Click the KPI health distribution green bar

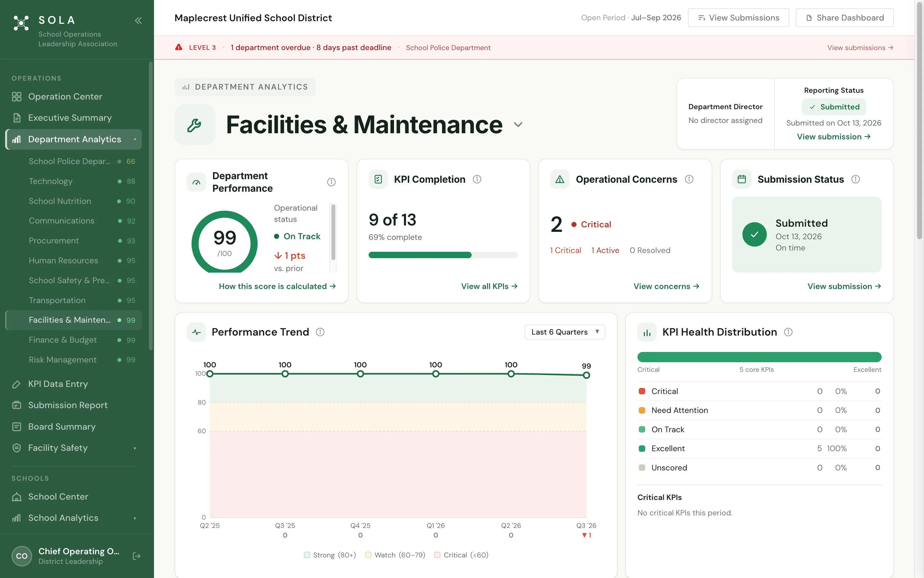pos(759,357)
